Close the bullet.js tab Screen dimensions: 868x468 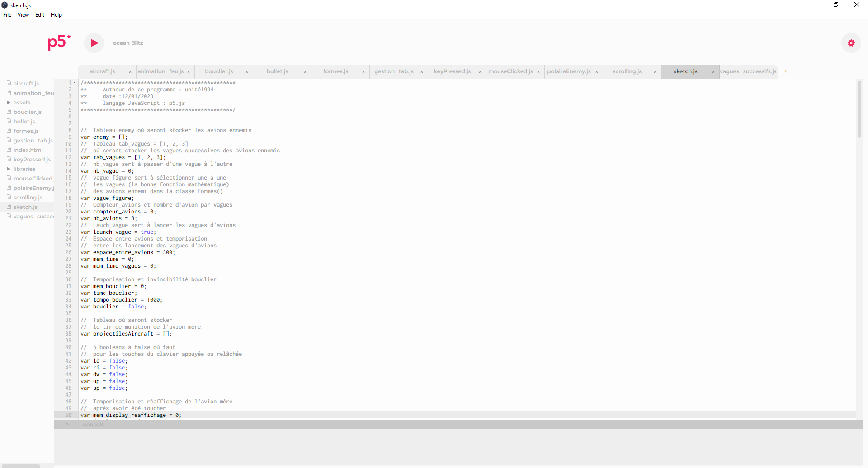click(x=305, y=72)
